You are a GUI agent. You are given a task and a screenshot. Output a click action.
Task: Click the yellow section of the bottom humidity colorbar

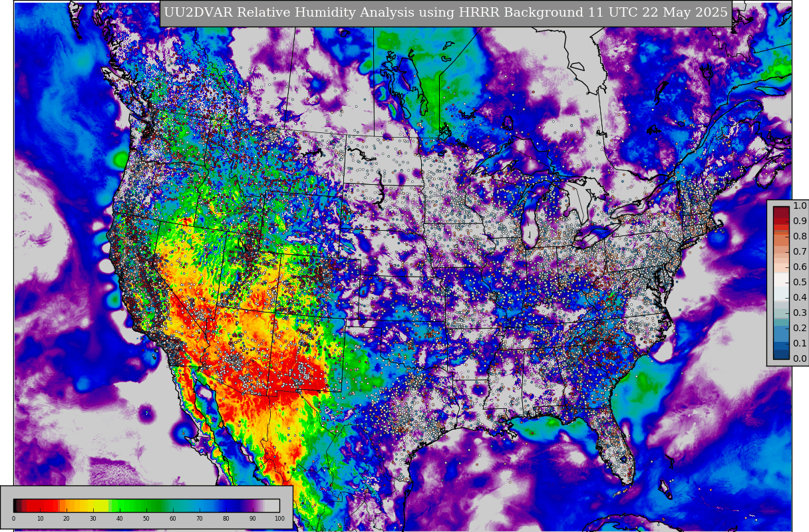coord(98,505)
